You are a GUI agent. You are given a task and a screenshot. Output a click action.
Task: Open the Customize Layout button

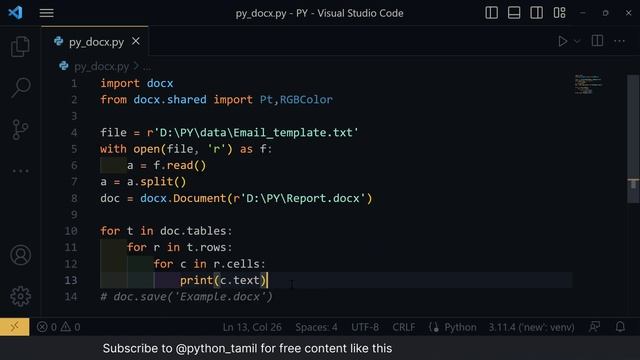[x=559, y=13]
